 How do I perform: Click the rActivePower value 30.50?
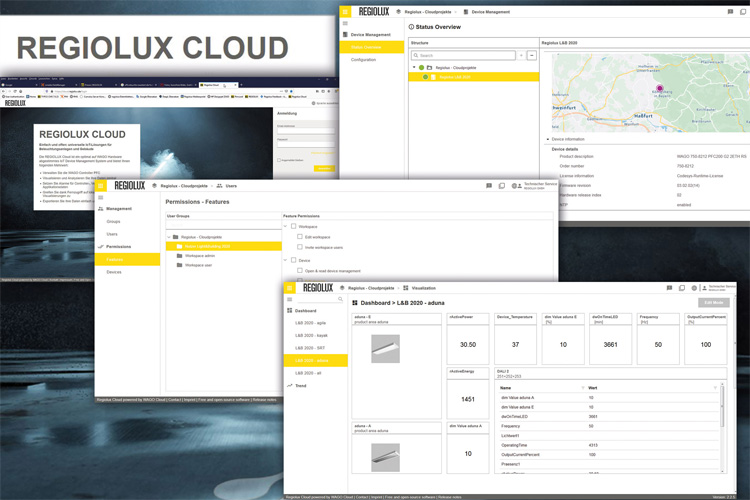[468, 344]
